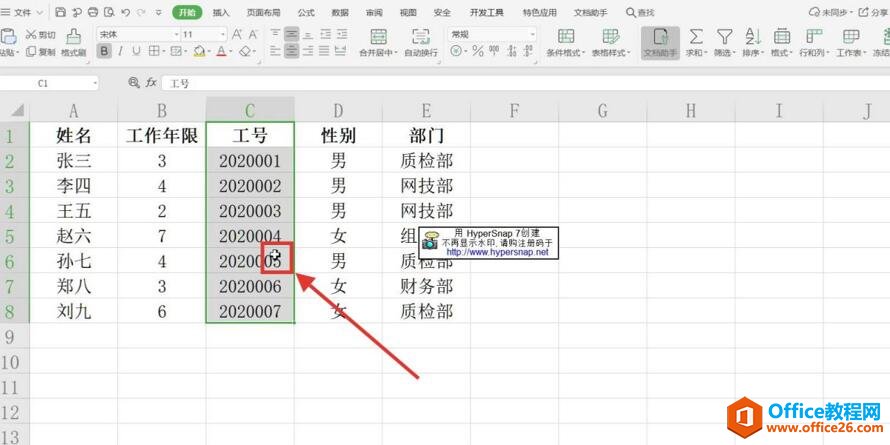
Task: Click the Worksheet (工作表) icon
Action: pos(851,37)
